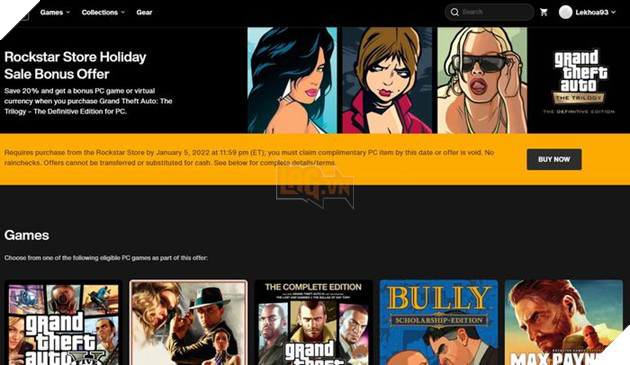This screenshot has width=630, height=365.
Task: Expand the Games menu
Action: (x=55, y=12)
